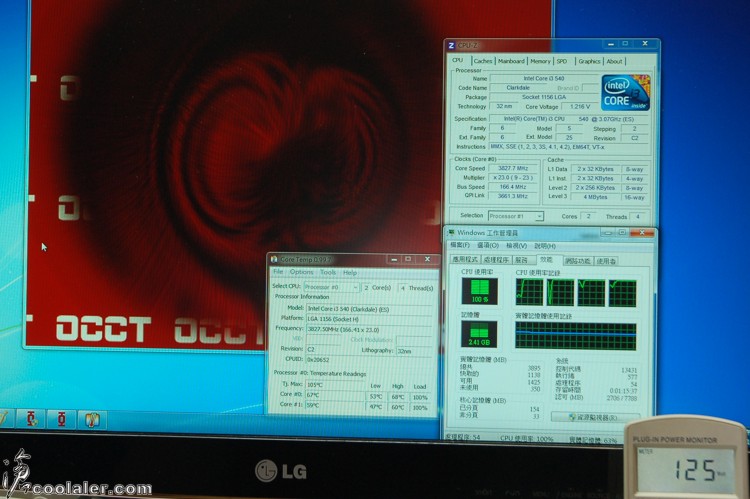Click the paintbrush taskbar icon at far left
Screen dimensions: 750x499
coord(4,418)
